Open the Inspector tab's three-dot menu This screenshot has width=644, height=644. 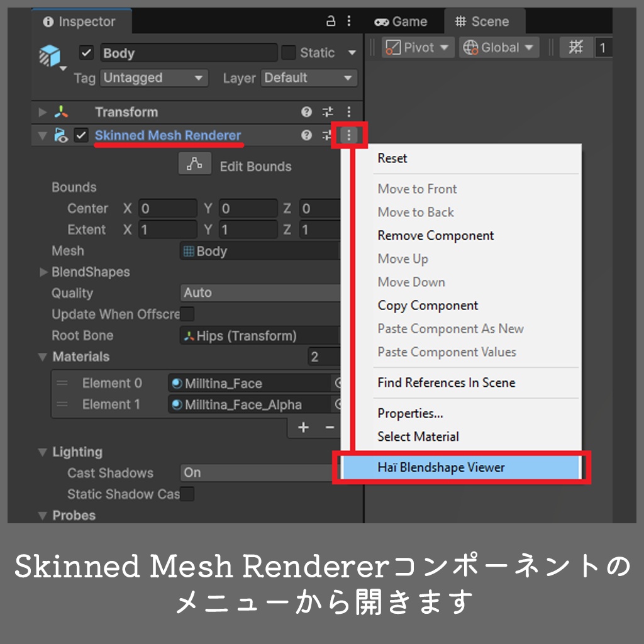348,21
